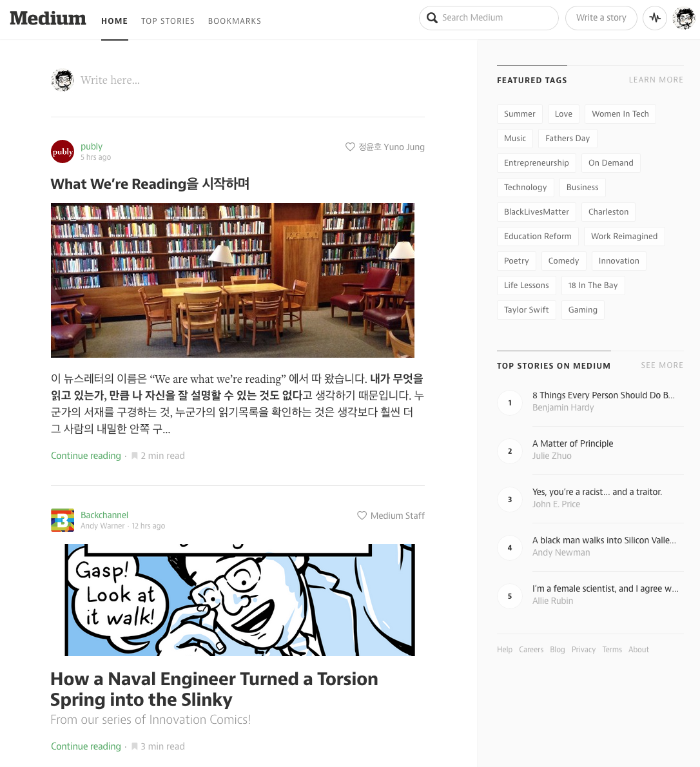Viewport: 700px width, 767px height.
Task: Open the activity pulse icon
Action: tap(654, 18)
